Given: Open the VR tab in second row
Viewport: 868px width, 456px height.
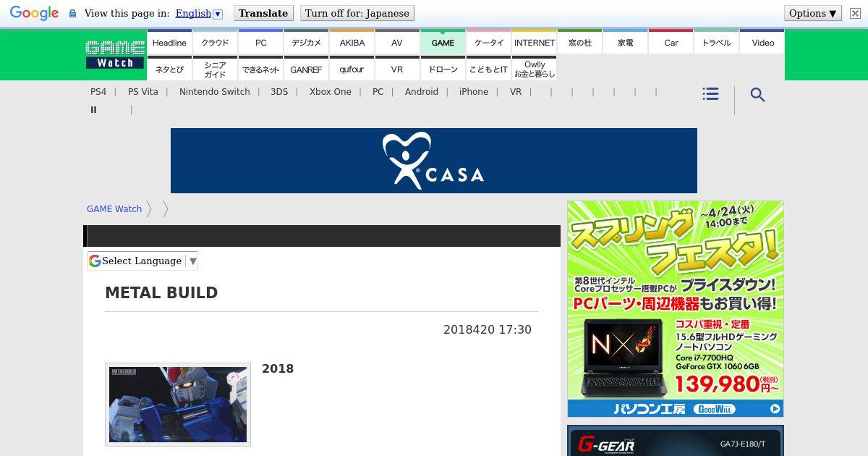Looking at the screenshot, I should (397, 69).
